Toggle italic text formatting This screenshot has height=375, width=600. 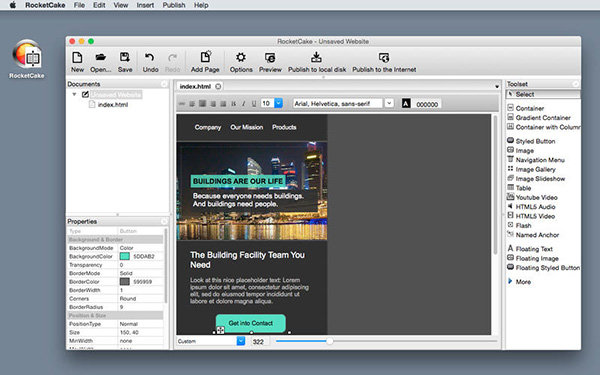coord(243,103)
